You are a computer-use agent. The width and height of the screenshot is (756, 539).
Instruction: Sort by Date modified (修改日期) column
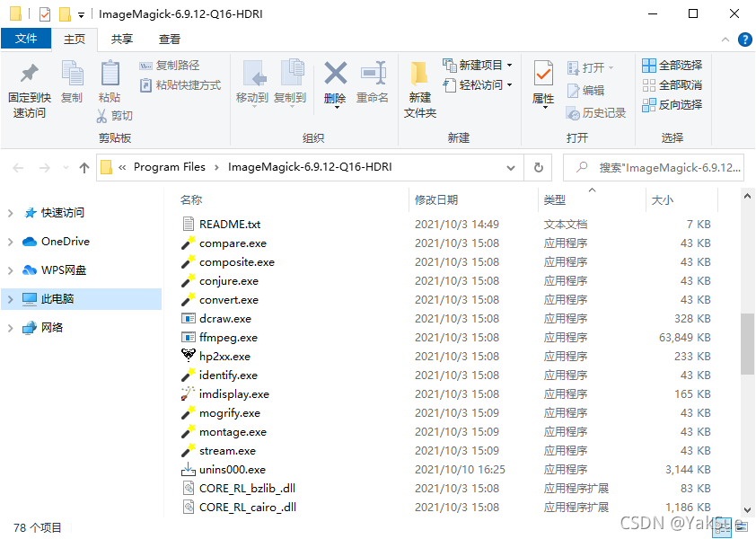[435, 199]
